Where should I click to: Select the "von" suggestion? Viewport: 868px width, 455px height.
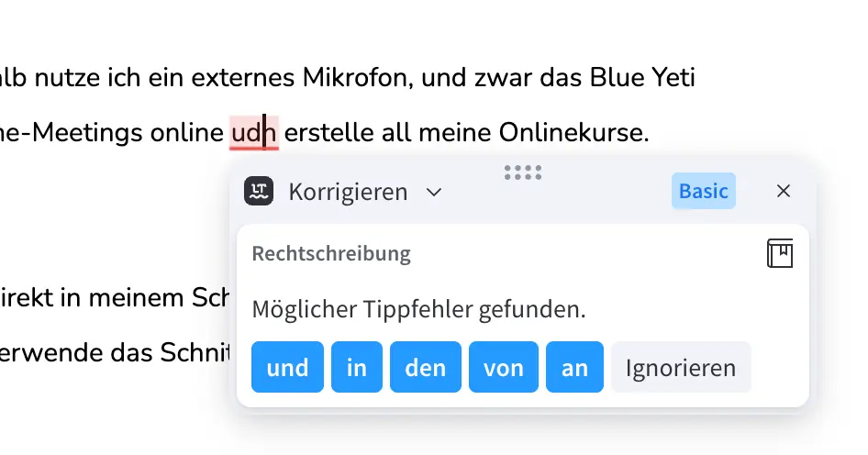[504, 368]
